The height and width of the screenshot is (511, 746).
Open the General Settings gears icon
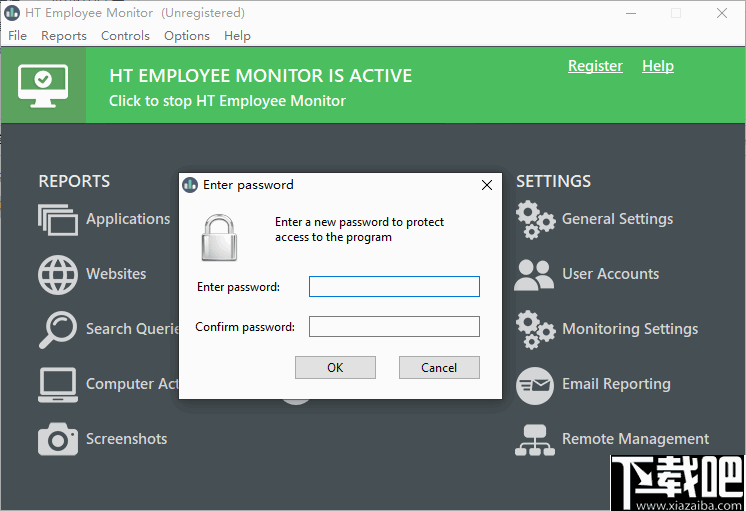pyautogui.click(x=535, y=220)
